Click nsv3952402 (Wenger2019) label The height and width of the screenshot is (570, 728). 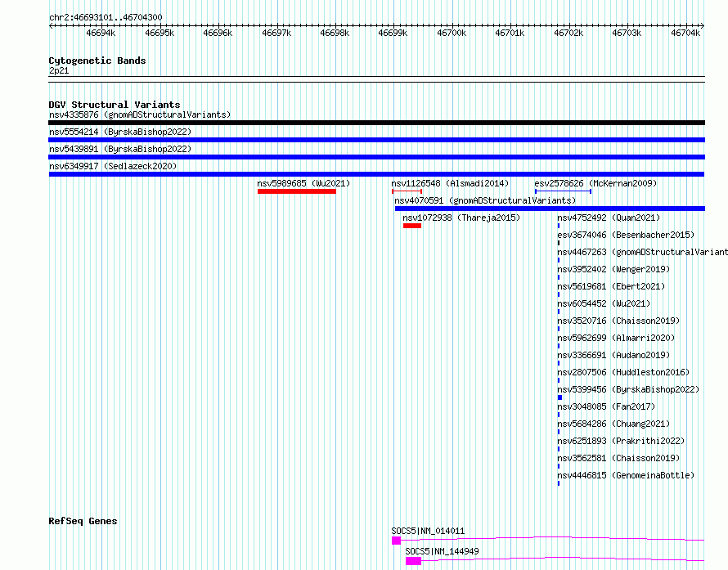613,269
